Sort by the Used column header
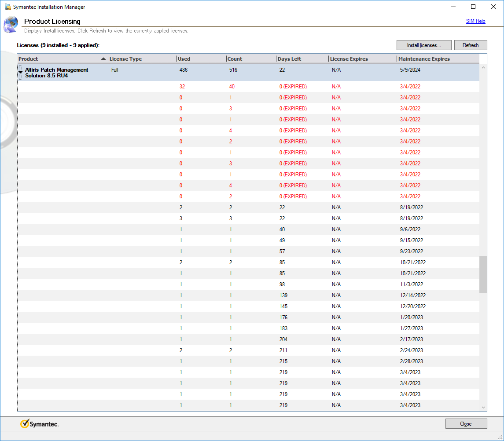The image size is (504, 441). (x=201, y=59)
